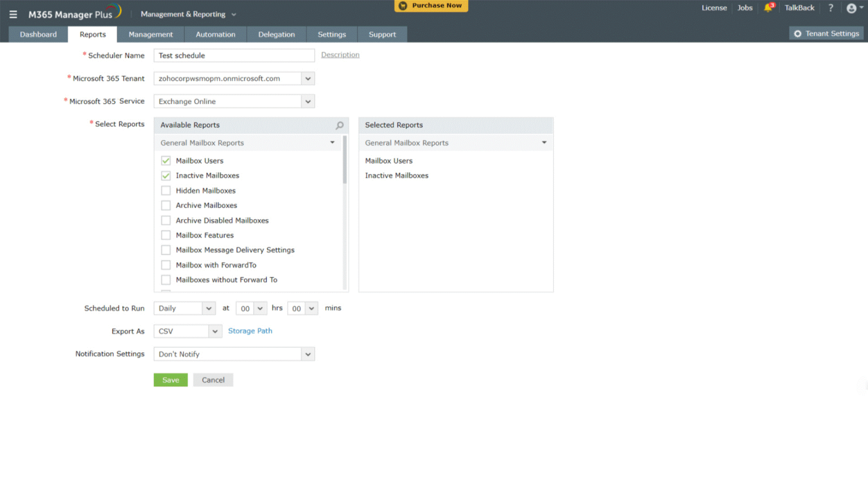Image resolution: width=868 pixels, height=488 pixels.
Task: Uncheck the Mailbox Users report
Action: 166,160
